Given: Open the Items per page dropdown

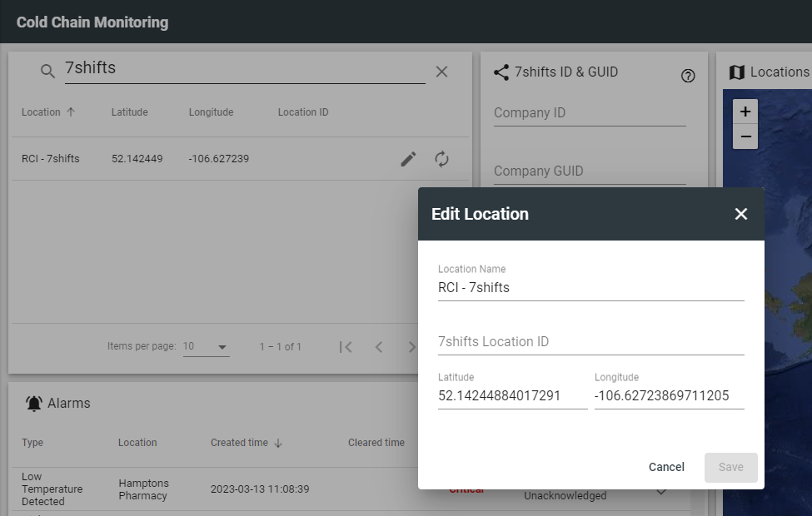Looking at the screenshot, I should point(206,347).
